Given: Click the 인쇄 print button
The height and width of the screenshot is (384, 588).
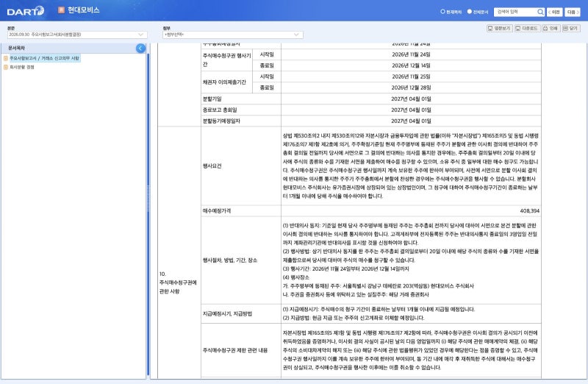Looking at the screenshot, I should point(551,28).
